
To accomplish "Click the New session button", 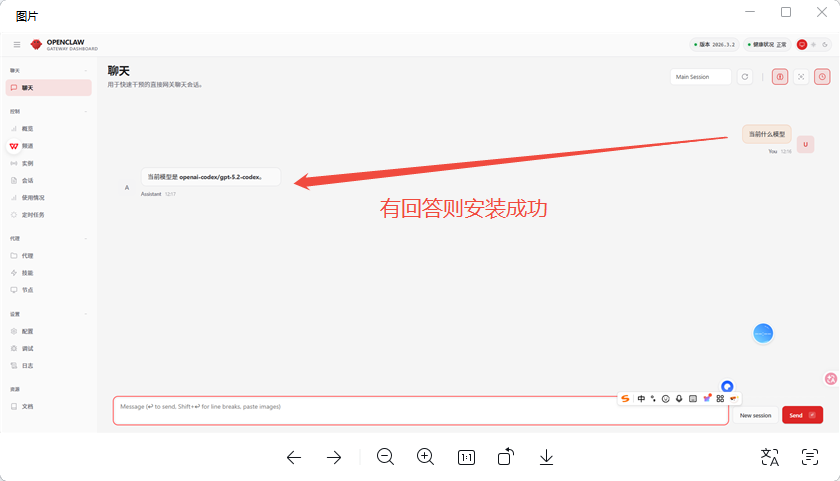I will pyautogui.click(x=755, y=415).
